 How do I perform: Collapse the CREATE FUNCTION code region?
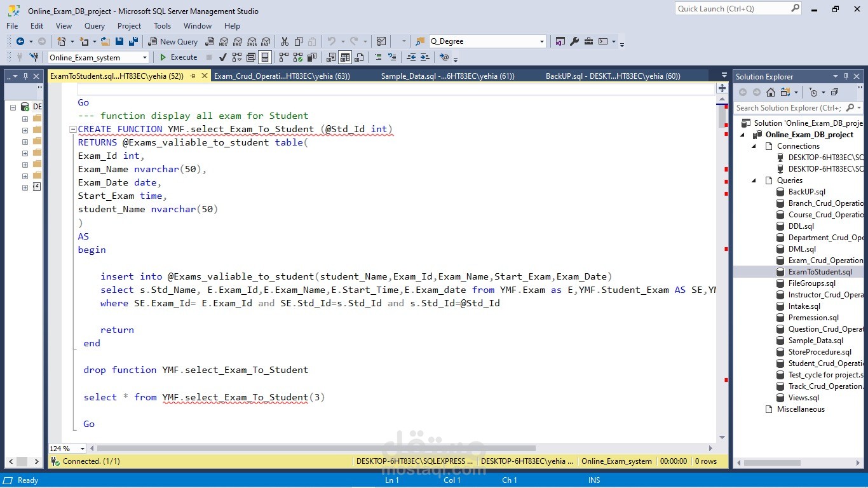(x=73, y=129)
